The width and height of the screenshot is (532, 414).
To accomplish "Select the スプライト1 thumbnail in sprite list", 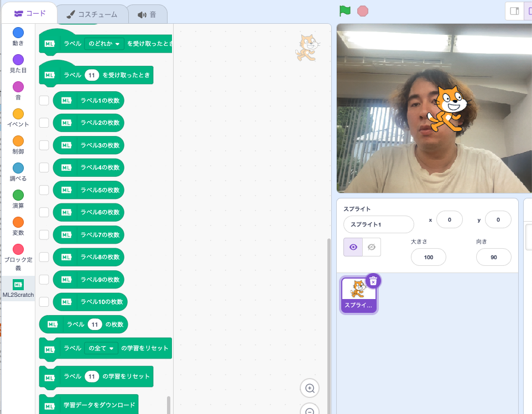I will (358, 295).
